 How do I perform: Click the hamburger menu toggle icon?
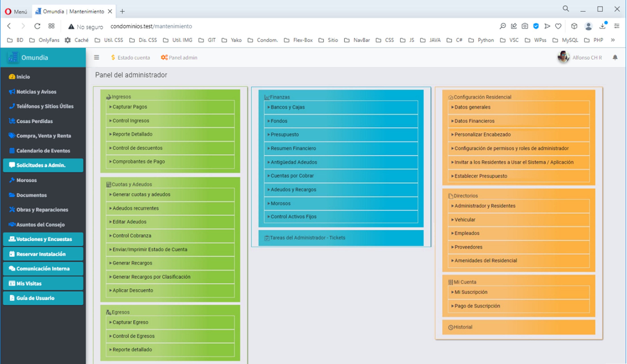[x=97, y=58]
